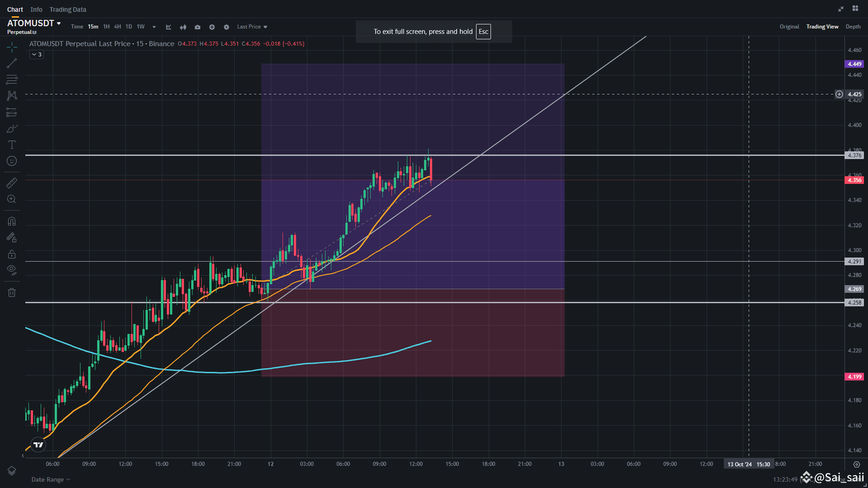Screen dimensions: 868x488
Task: Click the TradingView logo on the chart
Action: coord(38,445)
